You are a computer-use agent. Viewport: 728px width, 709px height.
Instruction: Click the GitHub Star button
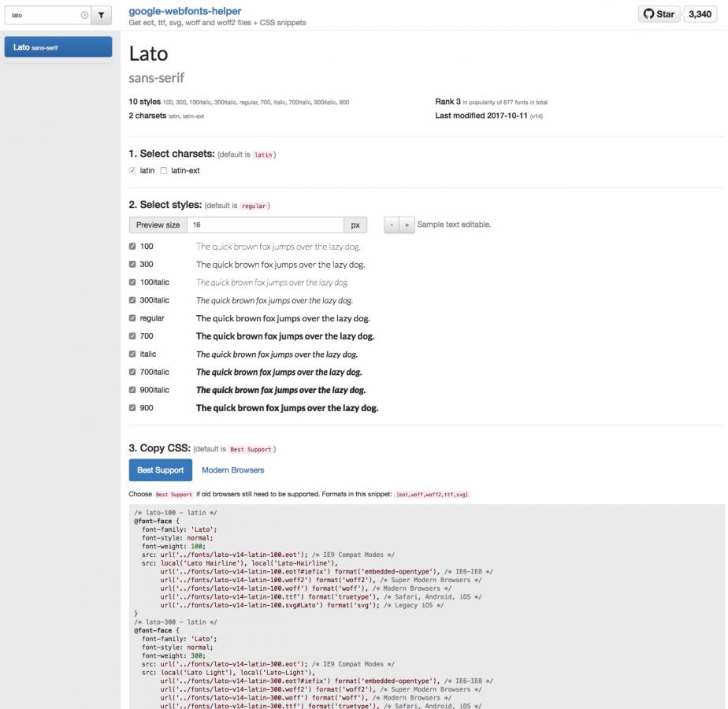tap(659, 14)
